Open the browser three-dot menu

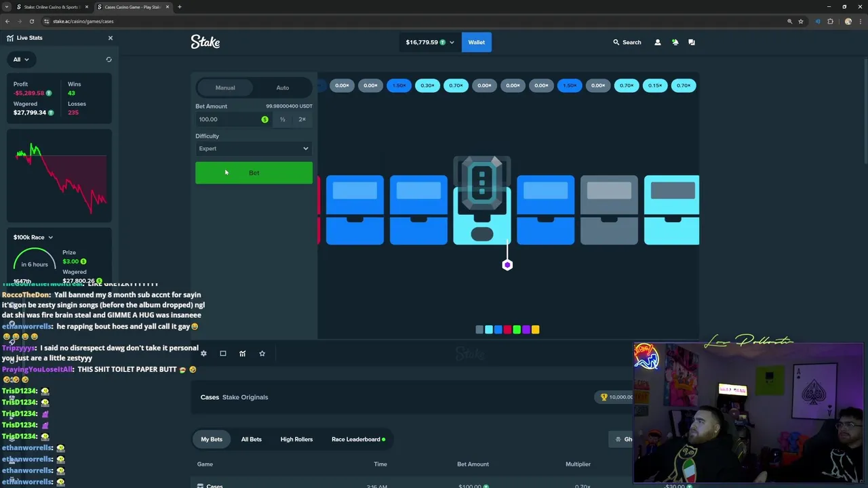point(860,21)
